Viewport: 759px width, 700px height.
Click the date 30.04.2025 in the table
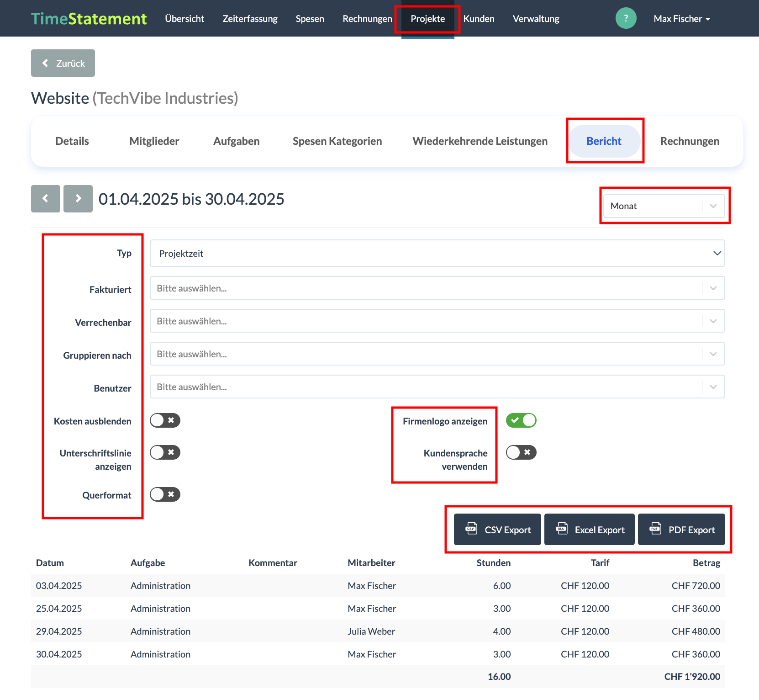(59, 654)
